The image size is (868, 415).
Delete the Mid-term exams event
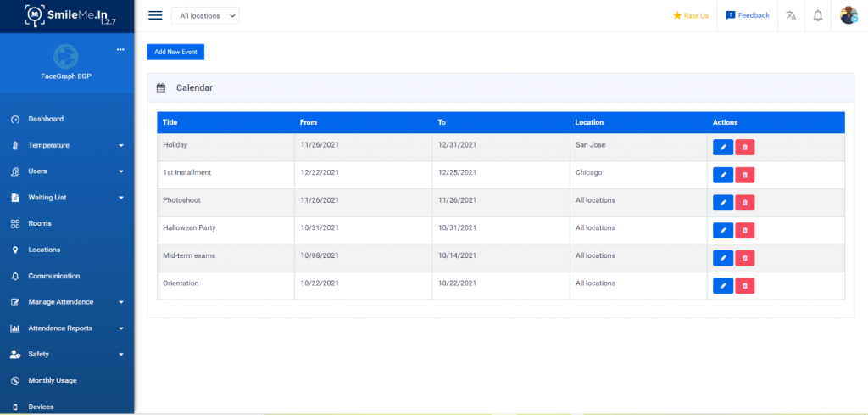(744, 258)
